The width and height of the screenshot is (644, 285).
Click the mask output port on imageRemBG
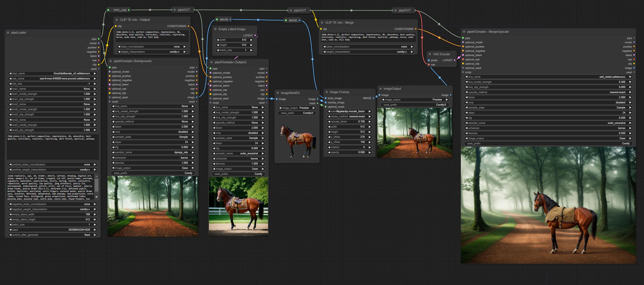(318, 103)
